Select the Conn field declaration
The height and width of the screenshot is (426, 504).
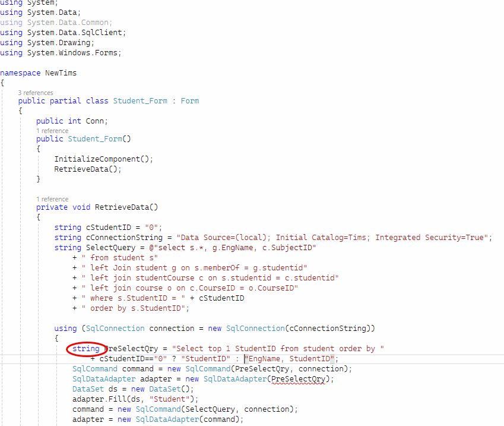click(93, 121)
